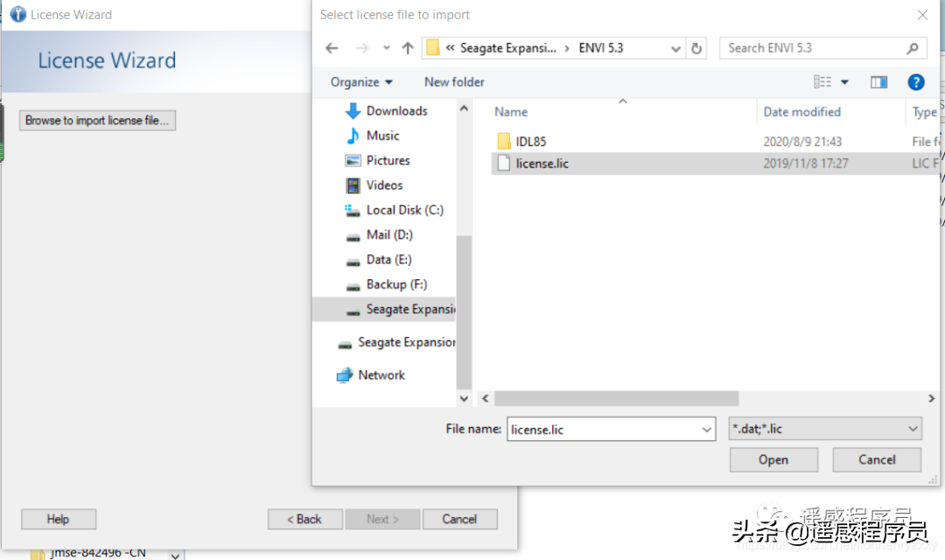Viewport: 945px width, 560px height.
Task: Open the *.dat;*.lic file type dropdown
Action: point(913,429)
